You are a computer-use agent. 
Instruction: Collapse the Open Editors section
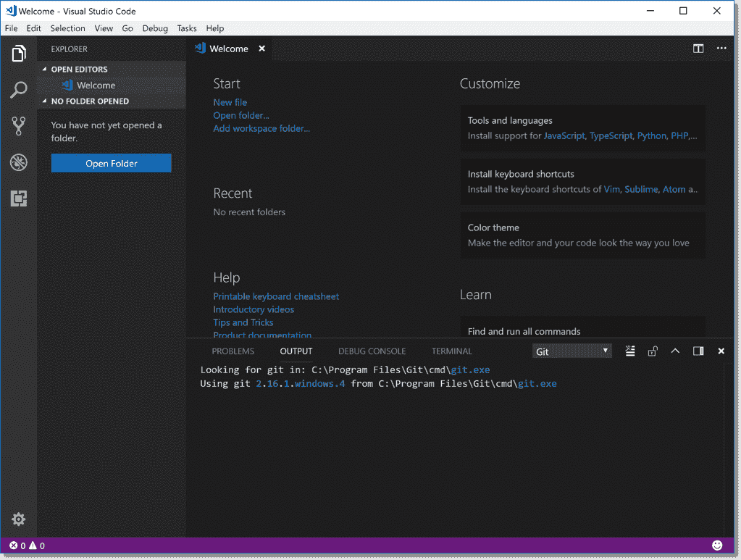(79, 69)
